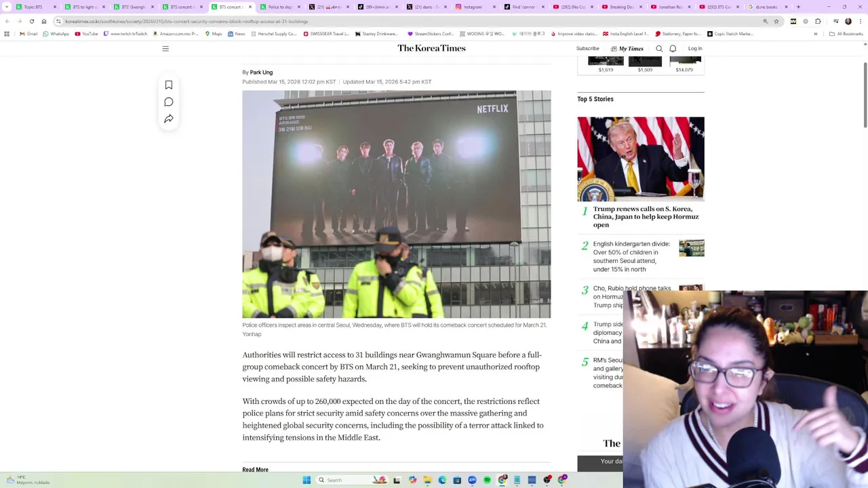Open Copilot from taskbar
This screenshot has height=488, width=868.
click(412, 480)
